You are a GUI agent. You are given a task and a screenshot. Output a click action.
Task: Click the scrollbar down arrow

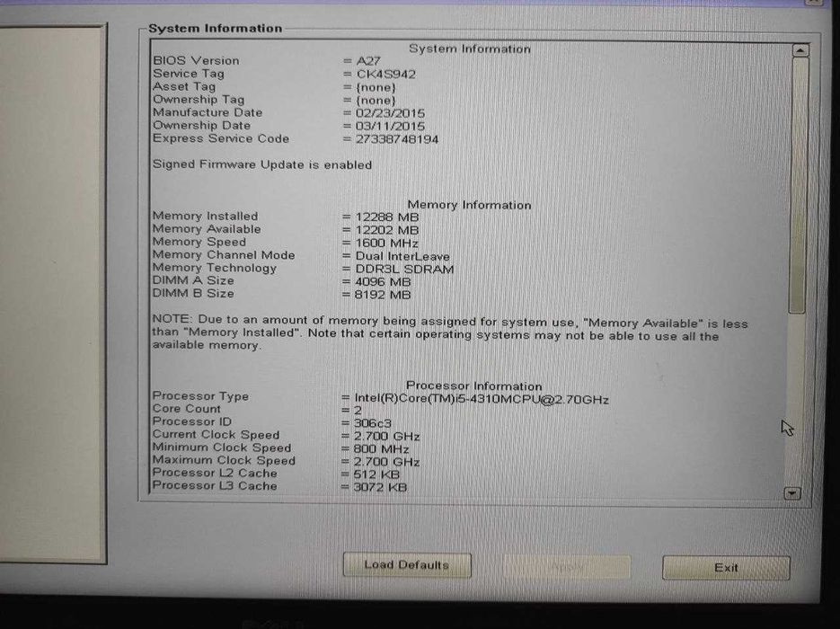point(792,493)
